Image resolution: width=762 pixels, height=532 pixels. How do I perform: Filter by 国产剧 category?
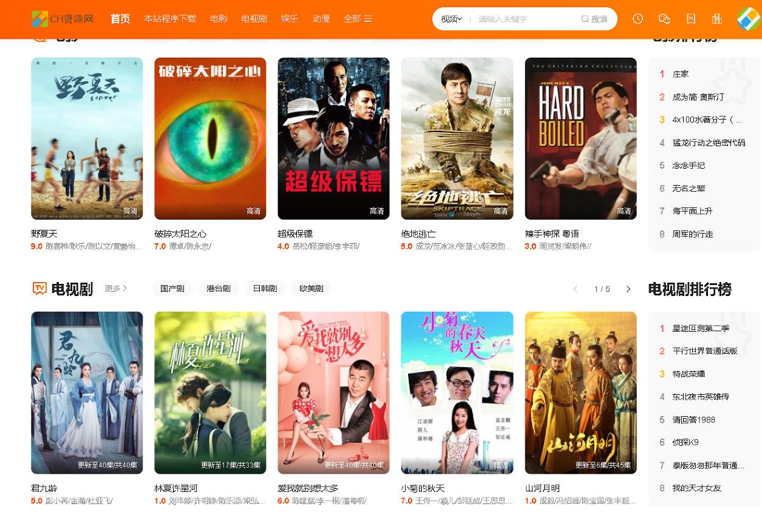tap(172, 288)
